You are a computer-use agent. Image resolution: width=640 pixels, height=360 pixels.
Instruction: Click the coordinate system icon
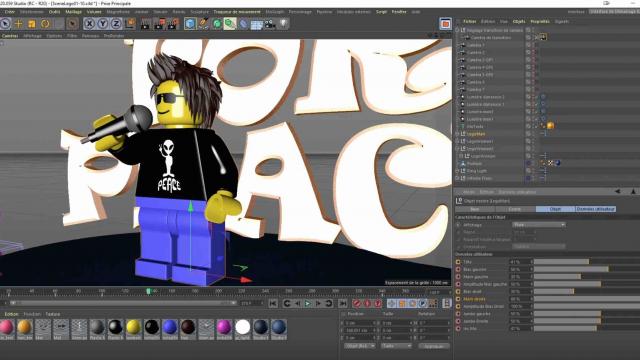click(x=130, y=24)
